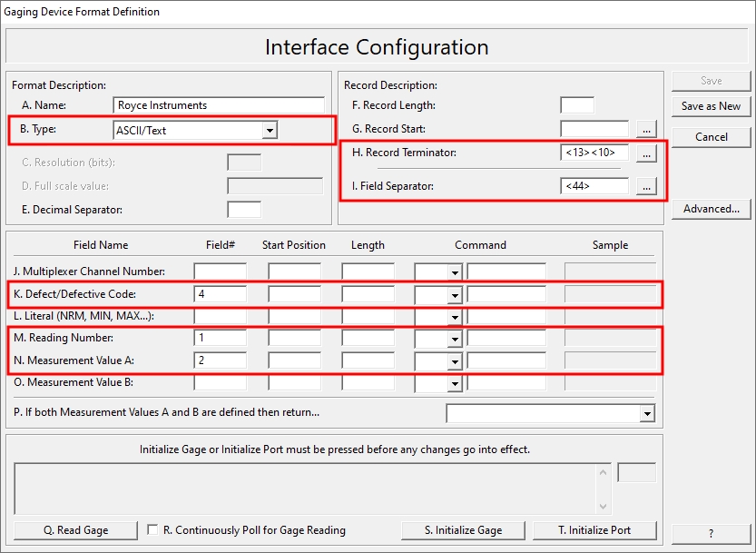Click Measurement Value B Field# box
Viewport: 756px width, 553px height.
221,382
